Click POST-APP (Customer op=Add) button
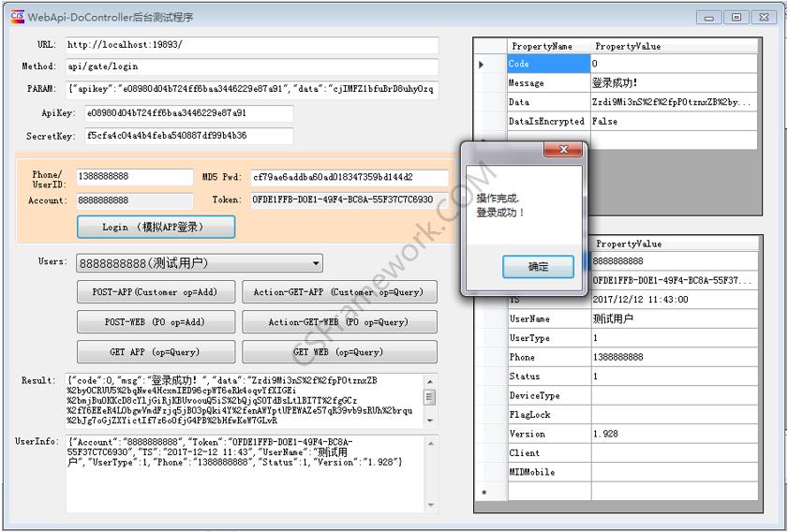Viewport: 788px width, 532px height. tap(155, 292)
